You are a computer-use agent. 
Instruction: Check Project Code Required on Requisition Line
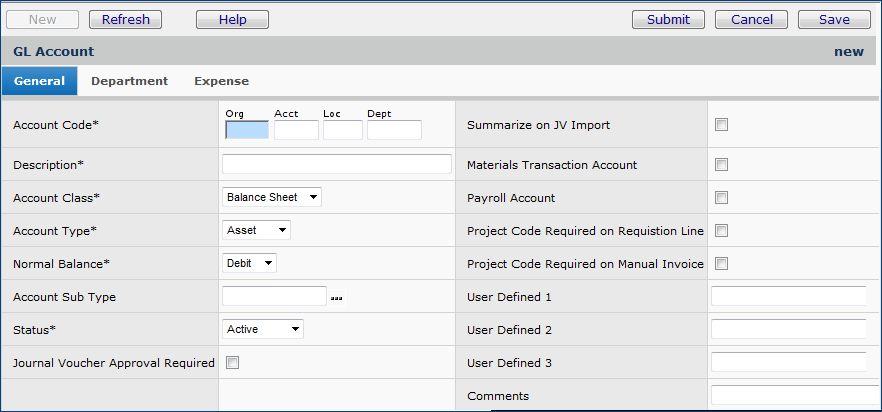pos(722,231)
